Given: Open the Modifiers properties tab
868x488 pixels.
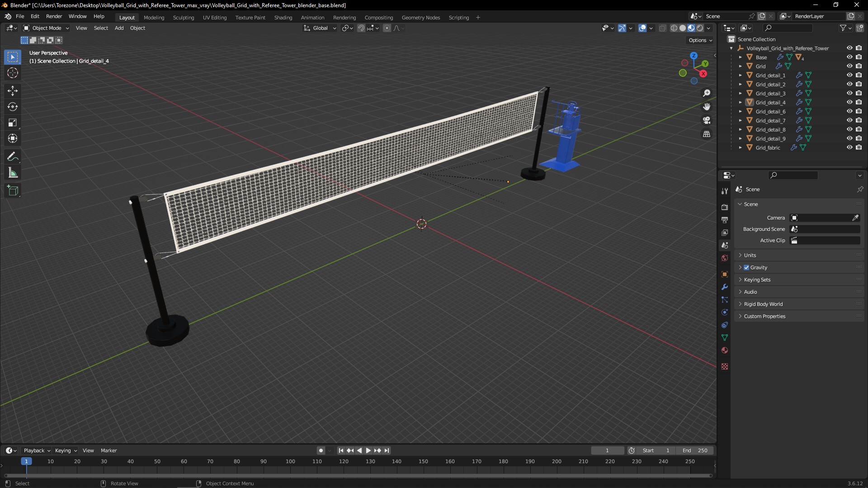Looking at the screenshot, I should click(725, 287).
